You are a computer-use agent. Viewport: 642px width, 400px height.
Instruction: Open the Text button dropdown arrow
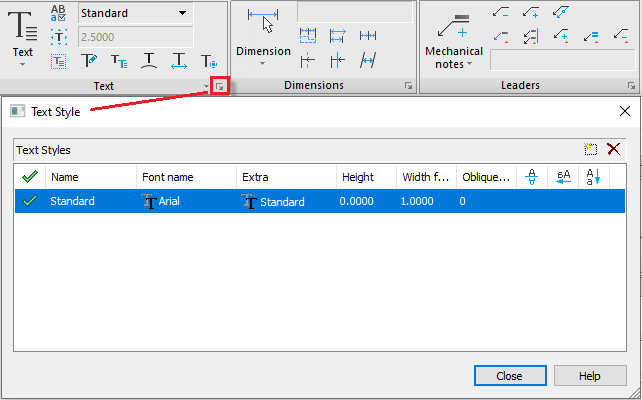23,65
